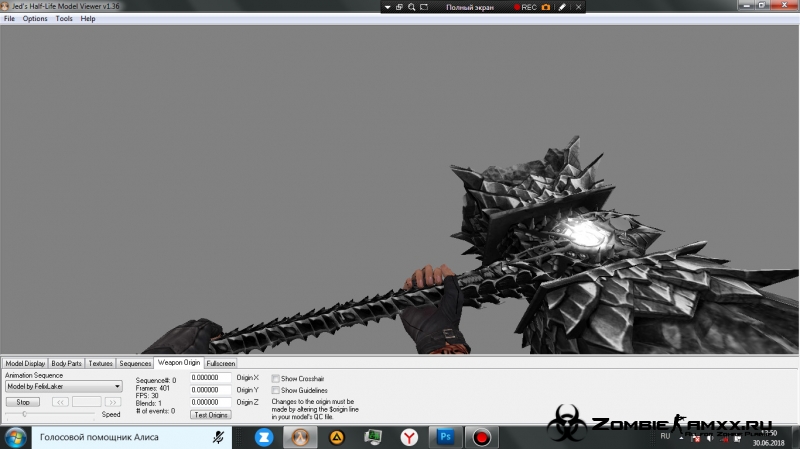Enable the Show Guidelines checkbox

[x=276, y=390]
